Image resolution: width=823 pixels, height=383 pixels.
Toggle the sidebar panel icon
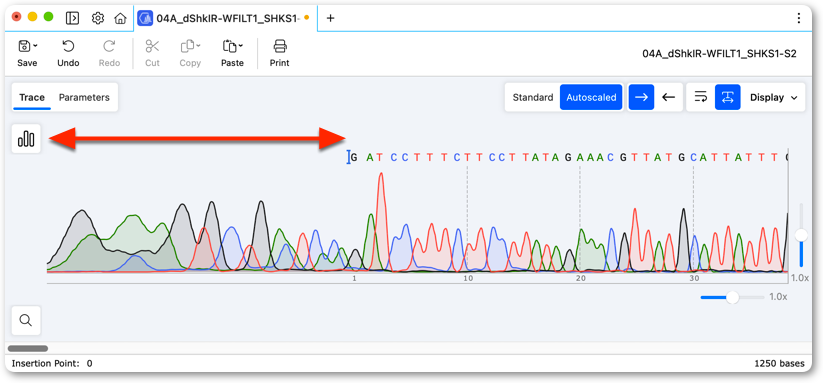pyautogui.click(x=72, y=18)
